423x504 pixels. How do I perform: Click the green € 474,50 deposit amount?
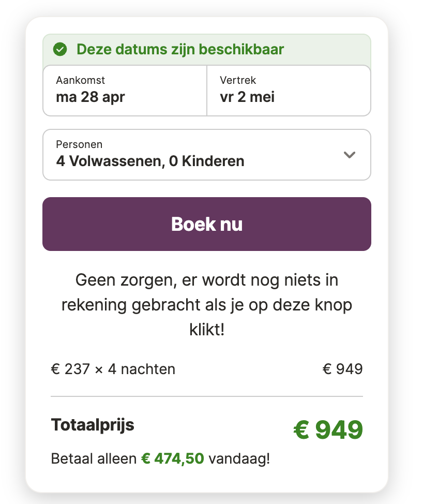[173, 458]
